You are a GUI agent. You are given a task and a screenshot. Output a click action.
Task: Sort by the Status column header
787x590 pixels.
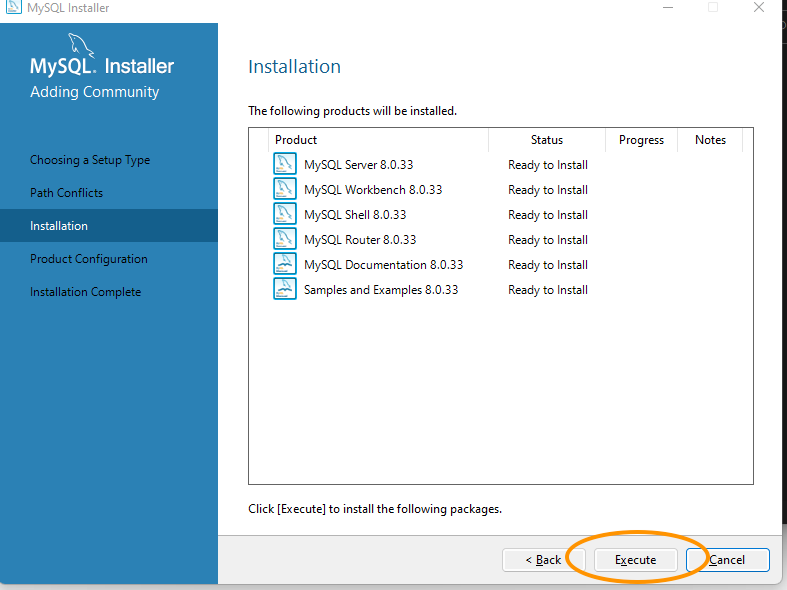[x=547, y=140]
